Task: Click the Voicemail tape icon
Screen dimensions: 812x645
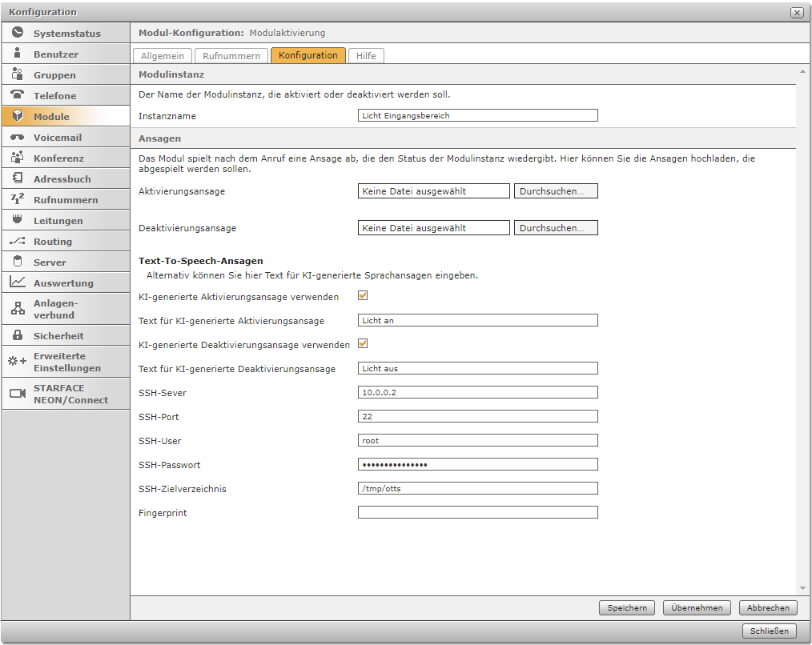Action: (18, 137)
